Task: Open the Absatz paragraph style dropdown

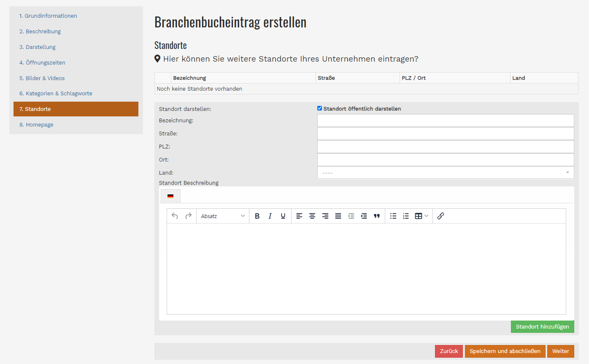Action: tap(223, 216)
